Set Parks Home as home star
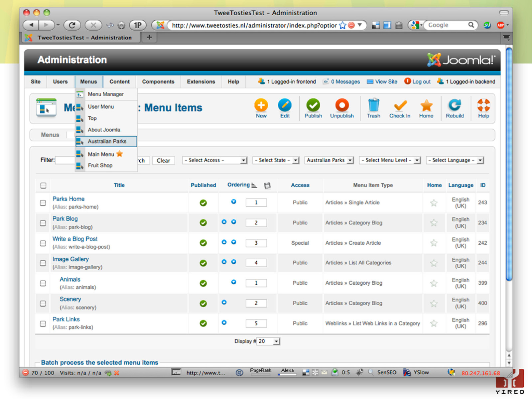The height and width of the screenshot is (399, 532). click(434, 203)
